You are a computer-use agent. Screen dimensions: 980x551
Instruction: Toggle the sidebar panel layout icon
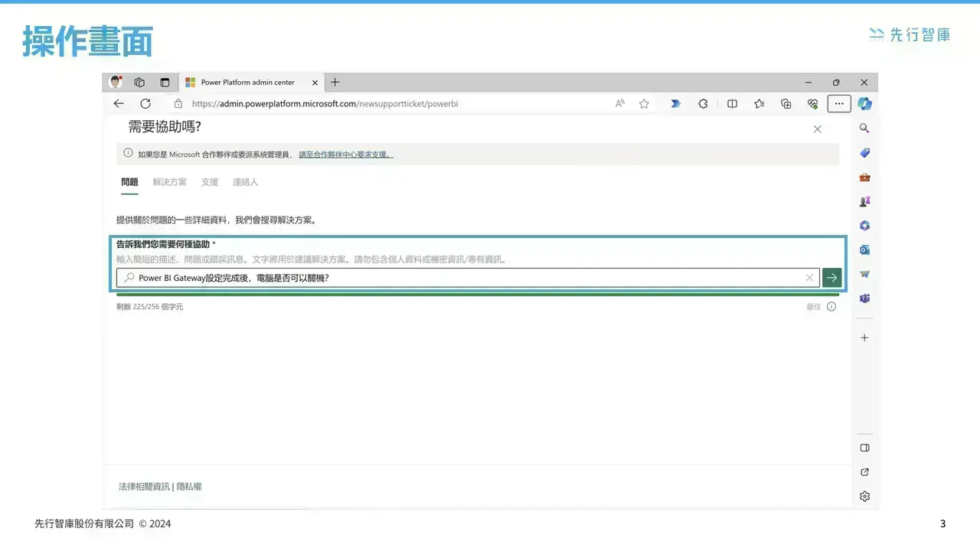[x=864, y=448]
